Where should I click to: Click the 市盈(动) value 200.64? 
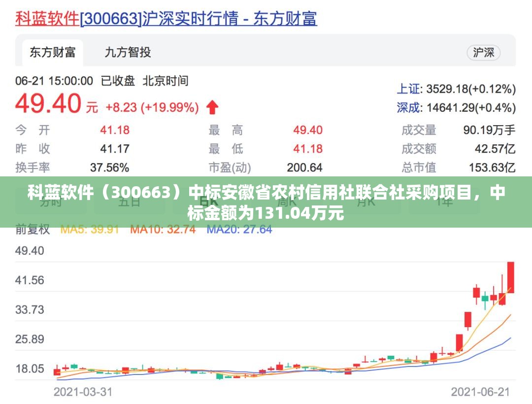click(305, 168)
